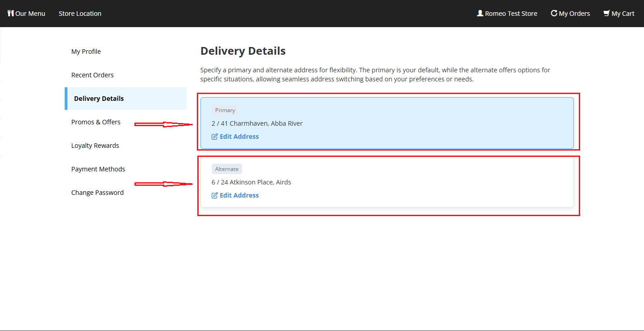Open the Our Menu navigation link
Viewport: 644px width, 331px height.
pyautogui.click(x=27, y=14)
